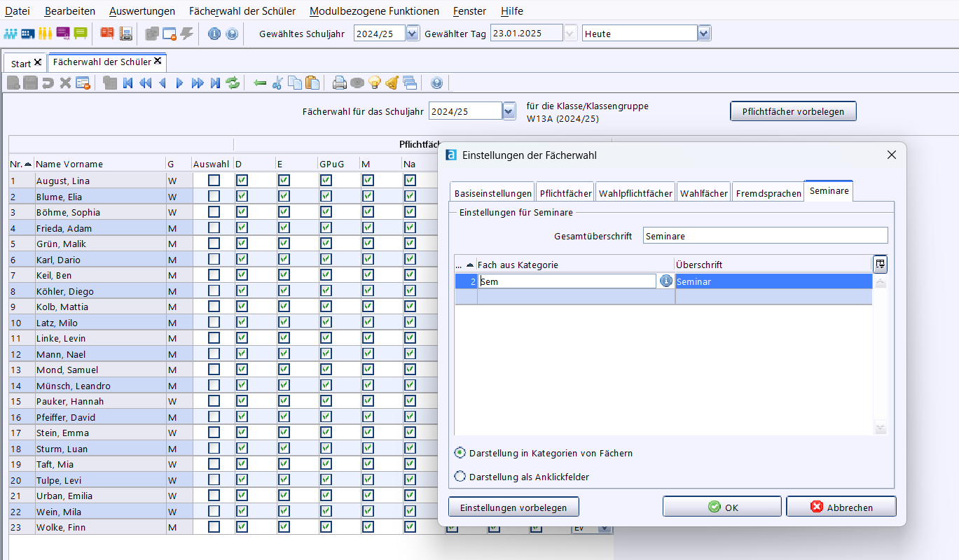Open Fächerwahl für das Schuljahr dropdown
The image size is (959, 560).
pyautogui.click(x=509, y=111)
